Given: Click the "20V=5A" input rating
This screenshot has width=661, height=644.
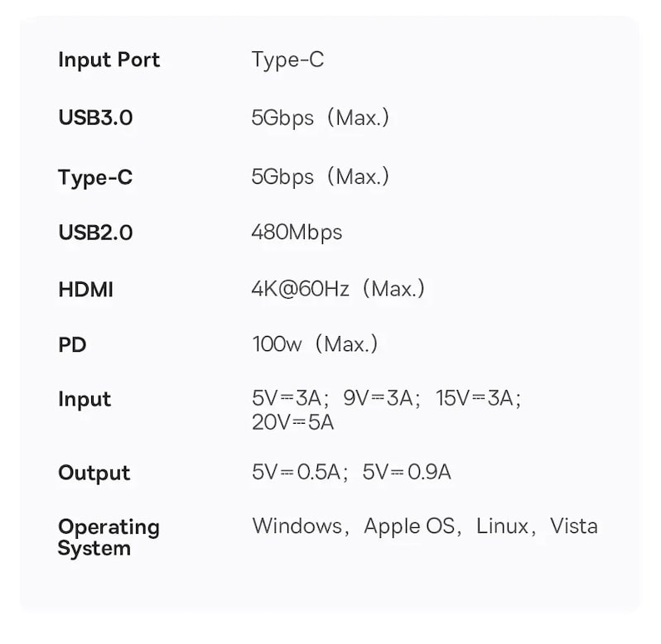Looking at the screenshot, I should (x=292, y=422).
